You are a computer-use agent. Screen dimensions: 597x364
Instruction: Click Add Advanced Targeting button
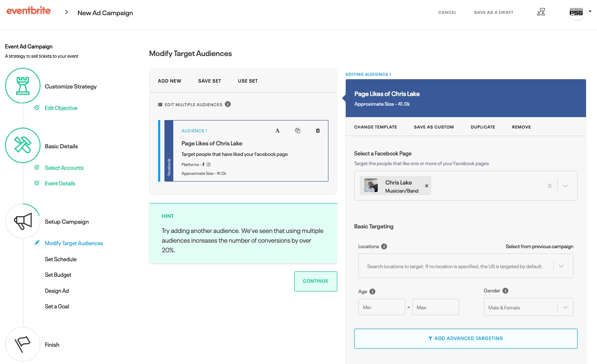point(465,338)
